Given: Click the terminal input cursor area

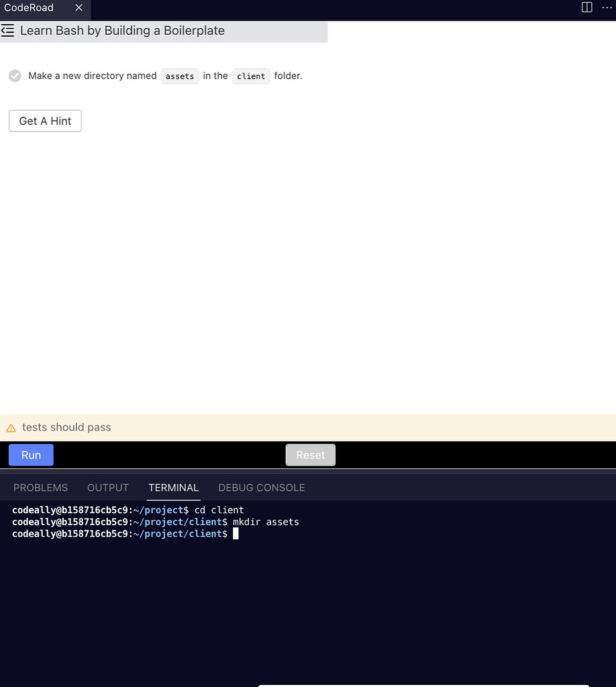Looking at the screenshot, I should pos(236,533).
